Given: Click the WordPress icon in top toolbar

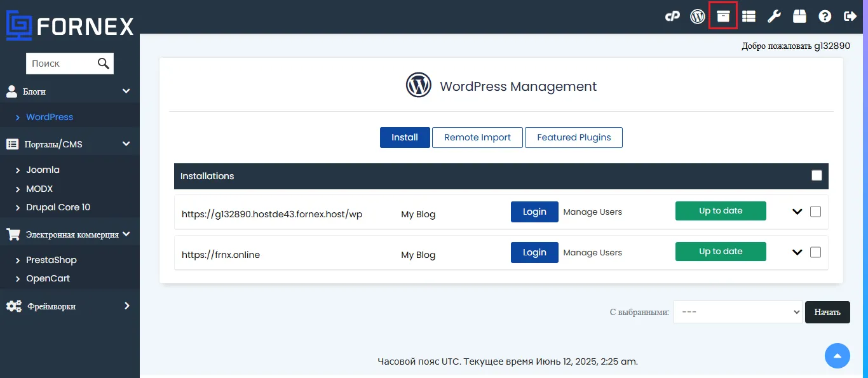Looking at the screenshot, I should click(698, 17).
